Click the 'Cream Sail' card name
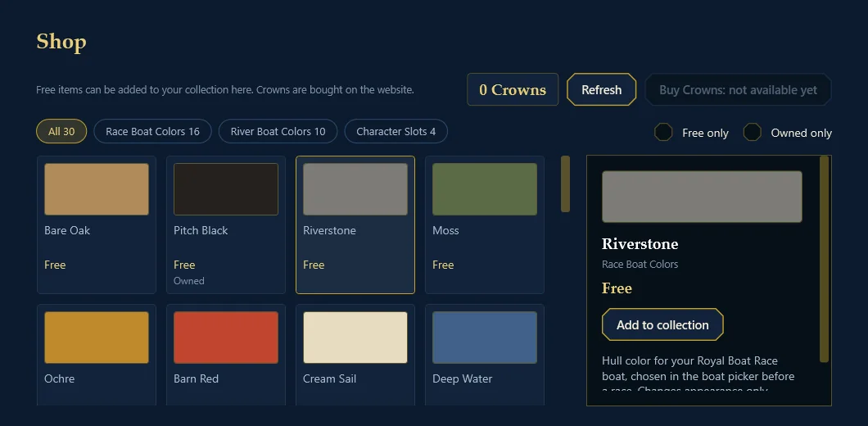This screenshot has width=868, height=426. [329, 379]
